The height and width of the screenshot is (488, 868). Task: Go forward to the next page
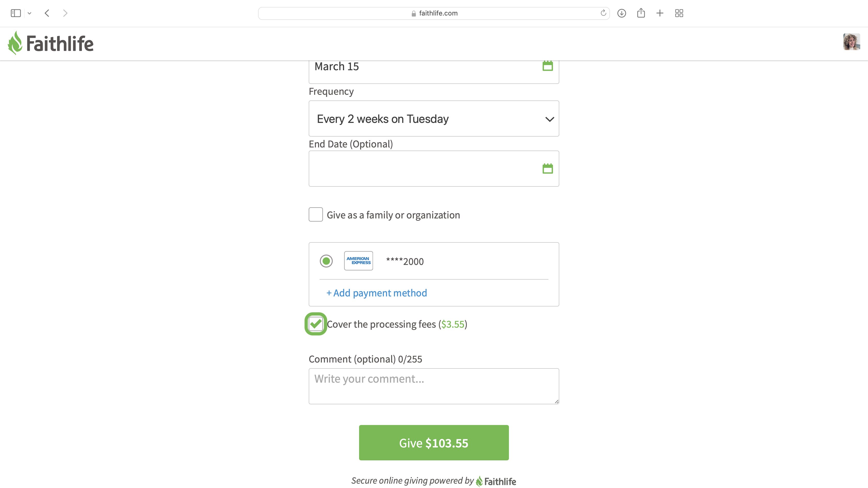(65, 13)
